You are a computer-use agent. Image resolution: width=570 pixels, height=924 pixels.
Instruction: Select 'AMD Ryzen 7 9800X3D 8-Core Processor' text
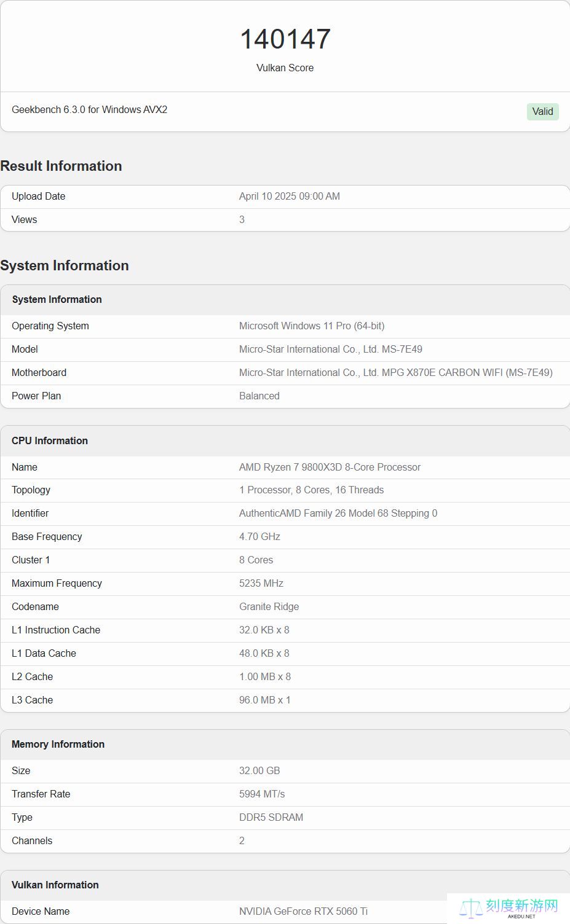pos(330,468)
